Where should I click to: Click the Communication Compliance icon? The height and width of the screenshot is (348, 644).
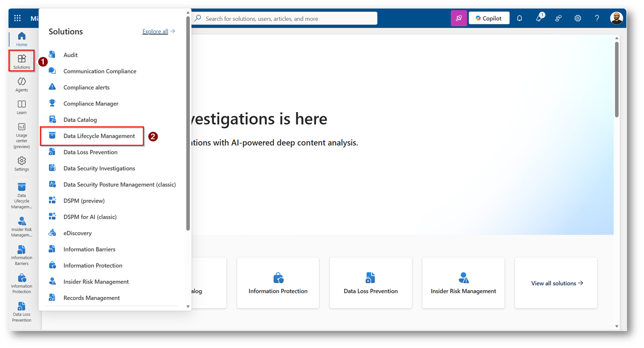[52, 71]
